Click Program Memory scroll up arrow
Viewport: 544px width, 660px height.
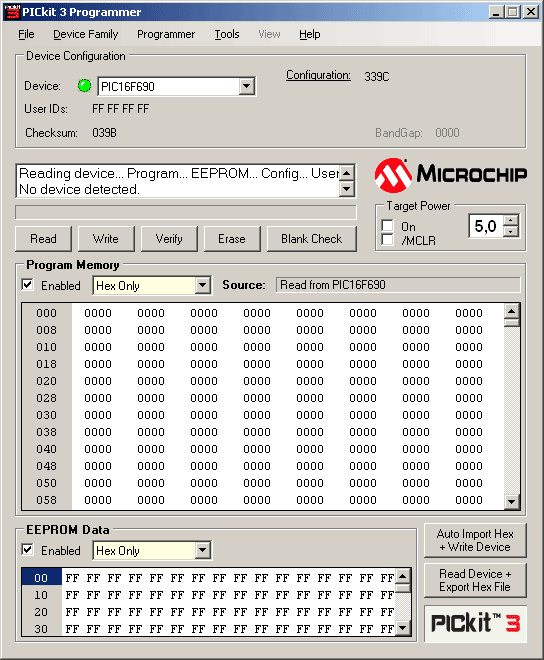point(512,311)
